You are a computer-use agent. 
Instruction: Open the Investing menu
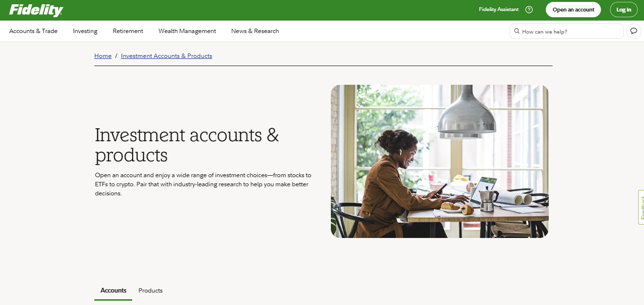click(x=85, y=31)
